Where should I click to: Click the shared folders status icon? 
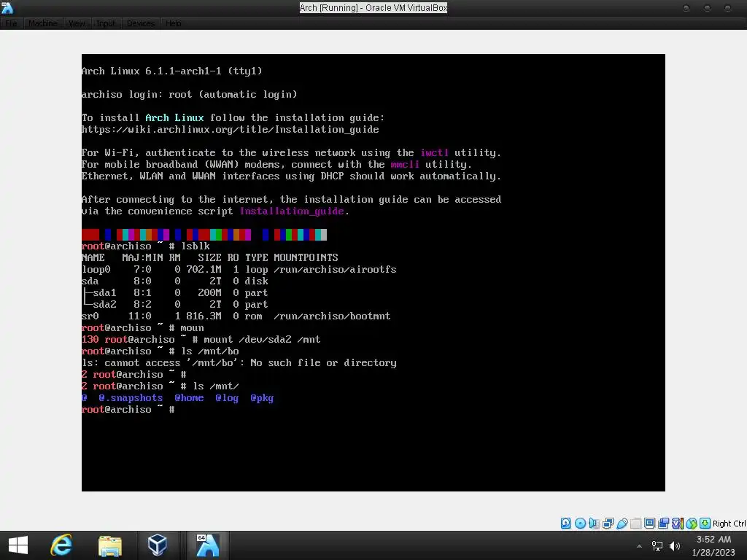635,524
